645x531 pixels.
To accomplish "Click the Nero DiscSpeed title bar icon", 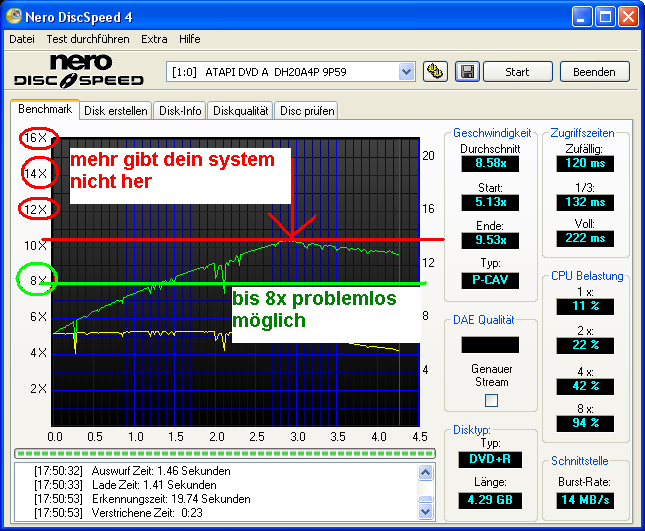I will 14,16.
